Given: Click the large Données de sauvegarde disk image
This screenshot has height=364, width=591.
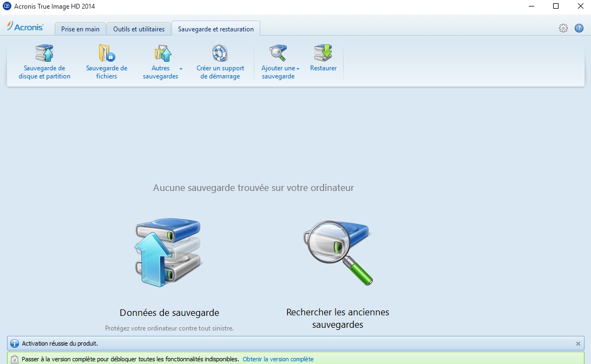Looking at the screenshot, I should pos(168,253).
